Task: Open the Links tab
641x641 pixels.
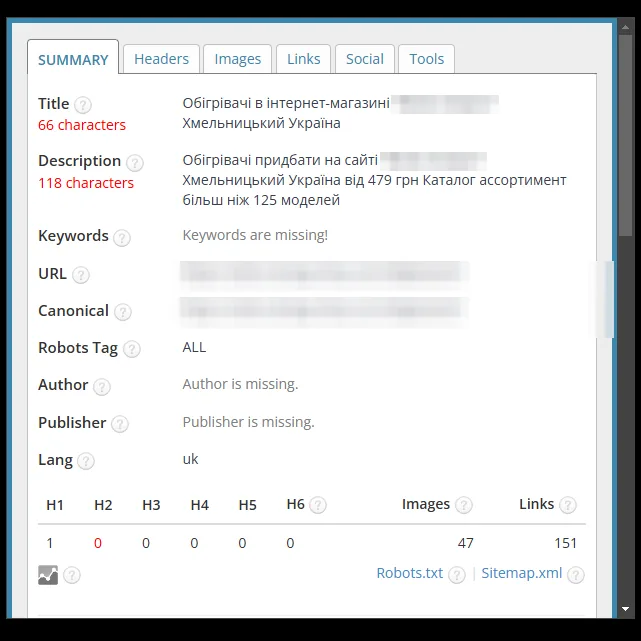Action: point(303,59)
